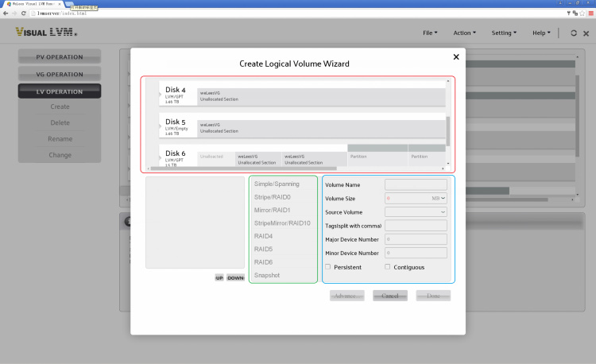Open the Volume Size unit dropdown
This screenshot has height=364, width=596.
tap(439, 198)
